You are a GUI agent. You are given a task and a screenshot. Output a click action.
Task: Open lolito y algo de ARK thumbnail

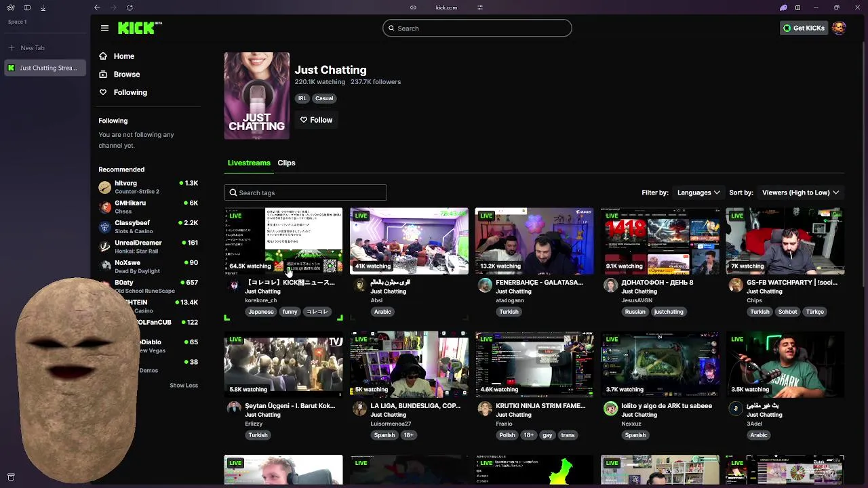pyautogui.click(x=660, y=364)
